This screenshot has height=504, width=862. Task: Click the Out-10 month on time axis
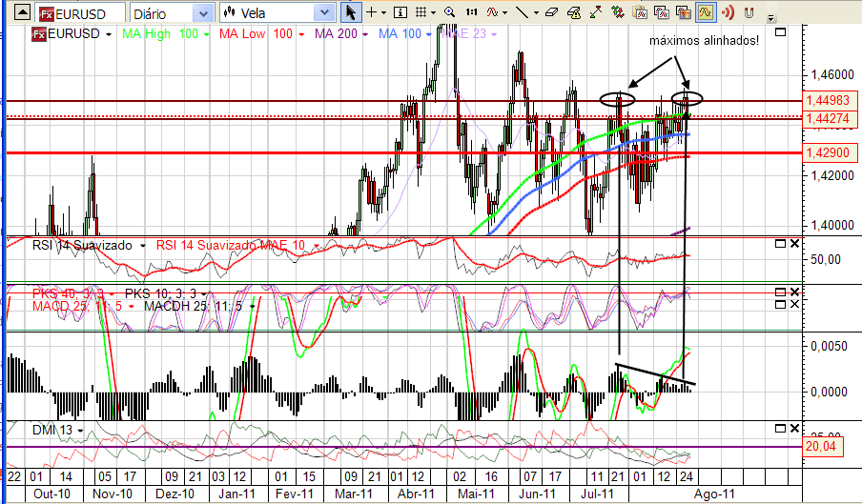tap(51, 494)
